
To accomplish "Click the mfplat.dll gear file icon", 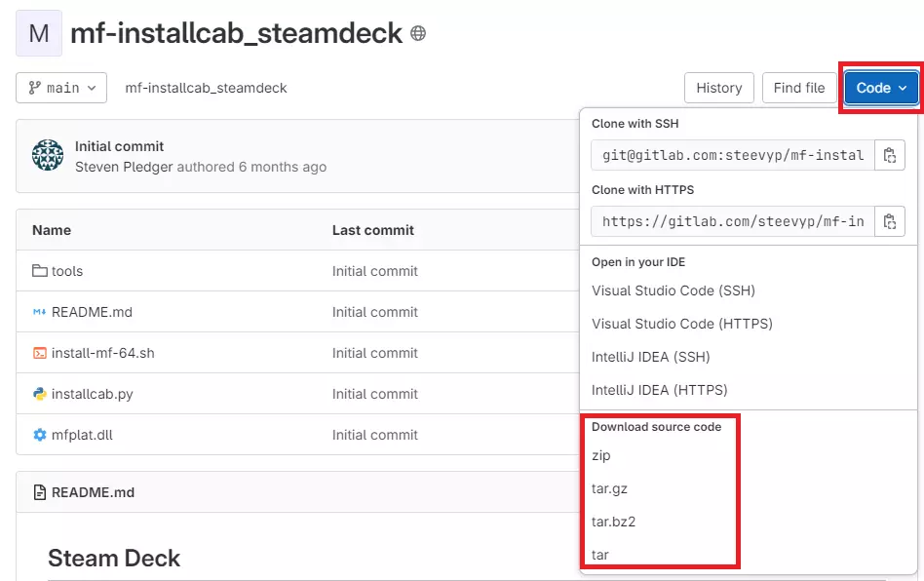I will (40, 435).
